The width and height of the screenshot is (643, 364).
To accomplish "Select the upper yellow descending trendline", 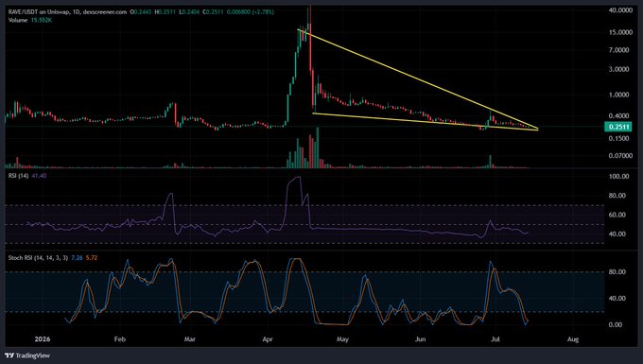I will (418, 79).
